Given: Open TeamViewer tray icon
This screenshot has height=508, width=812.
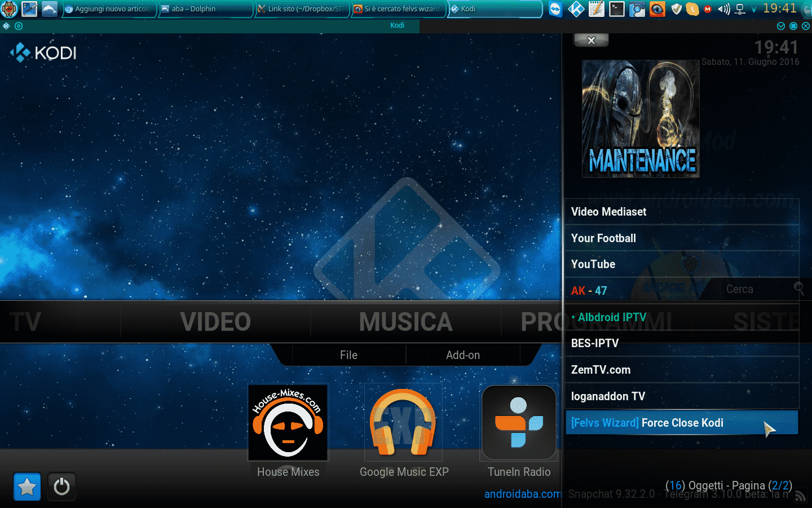Looking at the screenshot, I should pos(555,9).
